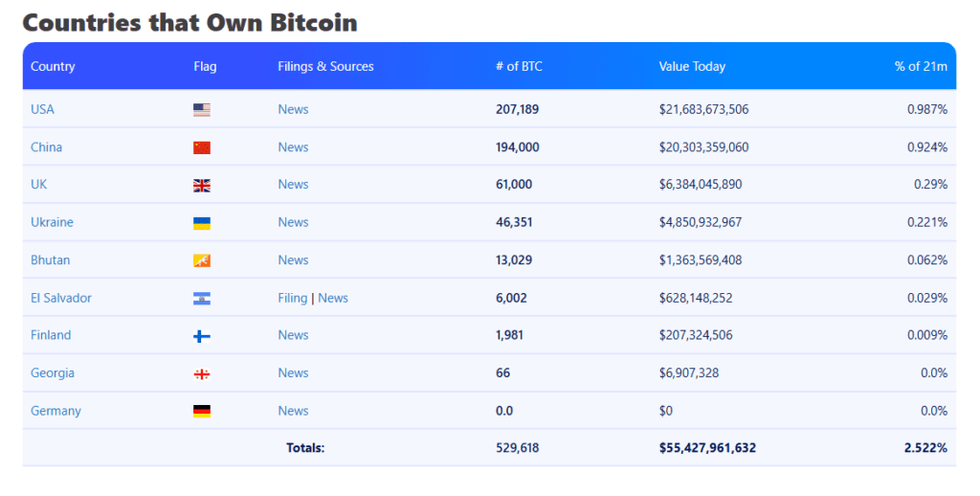Open the El Salvador country link

pyautogui.click(x=61, y=298)
